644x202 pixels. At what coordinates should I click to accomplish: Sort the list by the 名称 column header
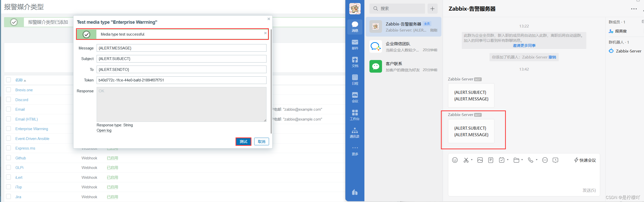coord(21,80)
